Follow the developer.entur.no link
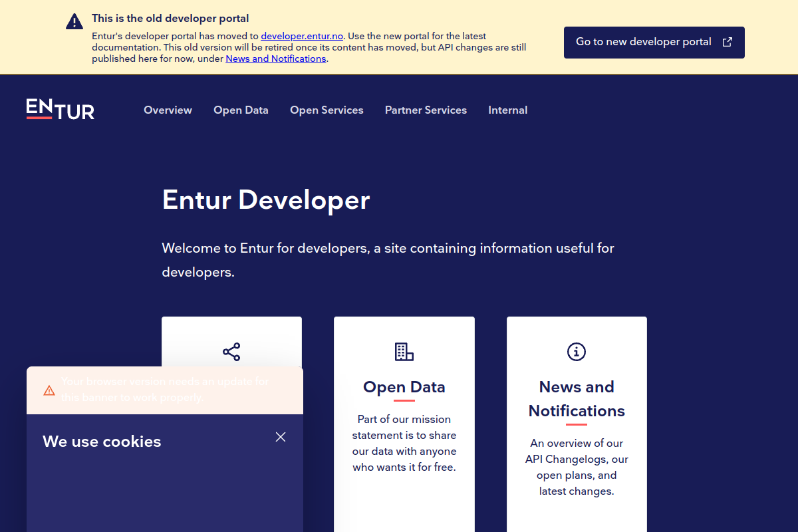This screenshot has width=798, height=532. [302, 36]
